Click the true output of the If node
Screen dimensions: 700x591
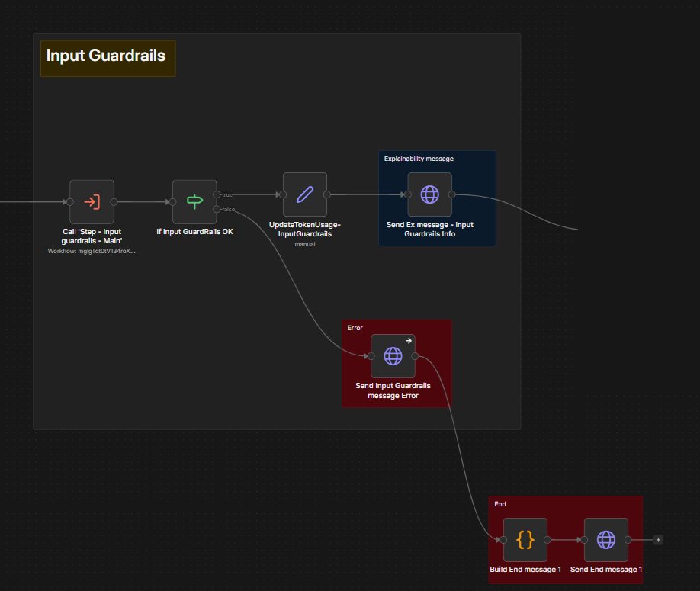click(217, 194)
